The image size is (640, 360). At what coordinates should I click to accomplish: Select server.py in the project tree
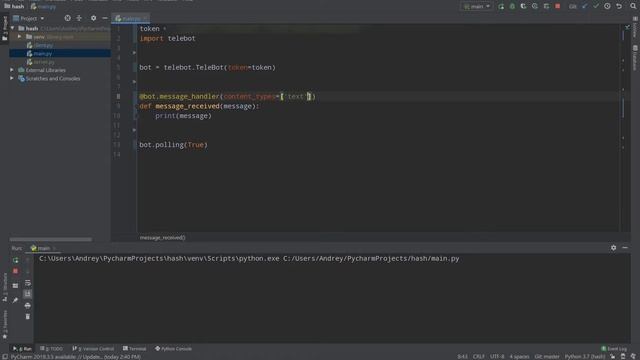(60, 62)
